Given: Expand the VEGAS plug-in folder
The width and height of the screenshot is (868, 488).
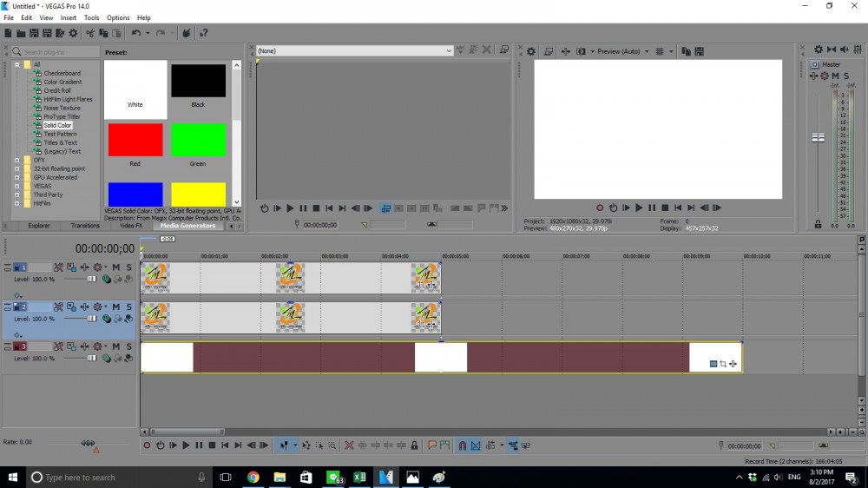Looking at the screenshot, I should (x=17, y=186).
